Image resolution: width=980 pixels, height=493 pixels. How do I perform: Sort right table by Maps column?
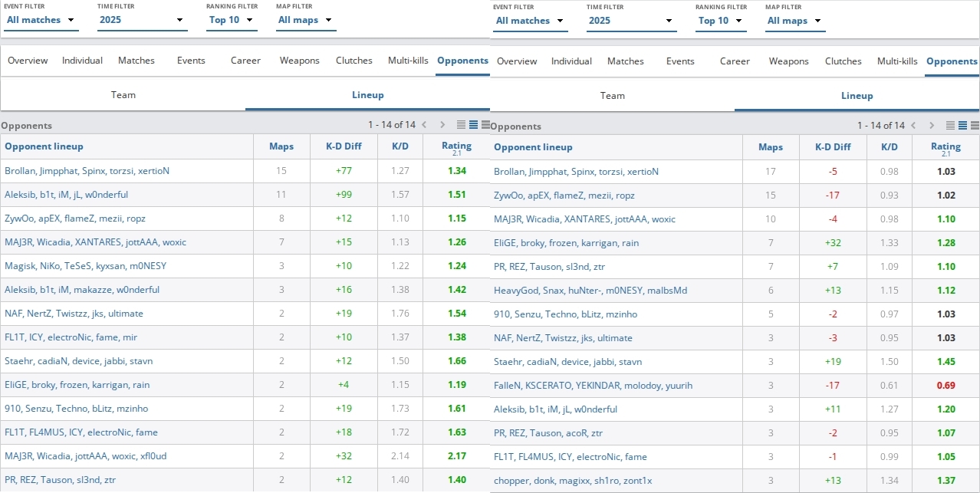click(771, 147)
